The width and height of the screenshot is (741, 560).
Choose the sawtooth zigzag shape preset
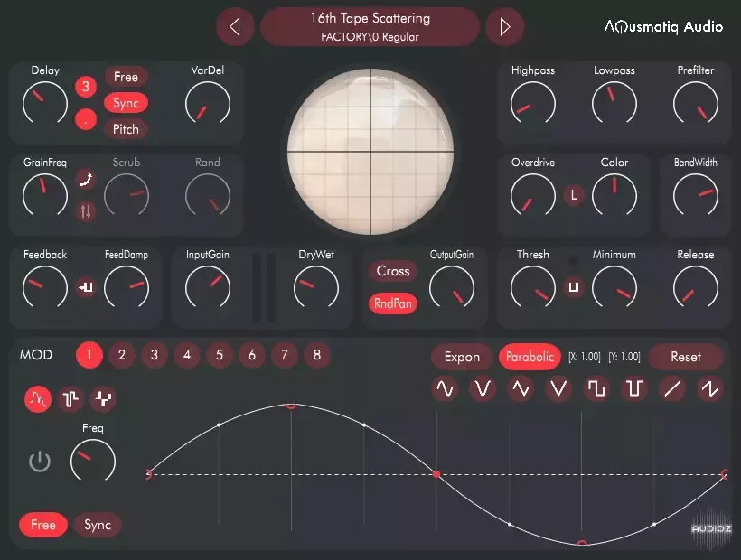[710, 388]
